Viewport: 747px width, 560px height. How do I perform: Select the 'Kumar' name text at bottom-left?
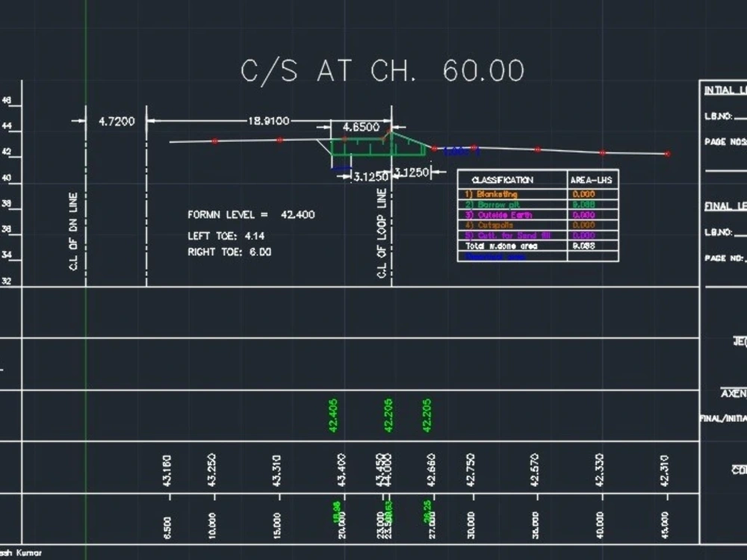point(29,553)
